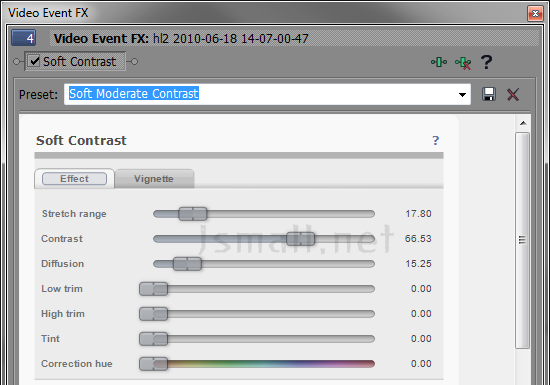Uncheck the Soft Contrast effect checkbox

[34, 61]
